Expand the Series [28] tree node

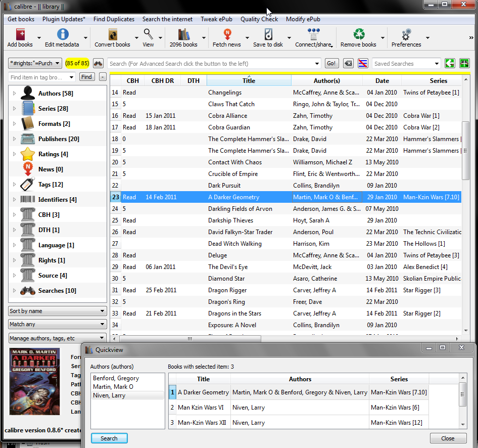[x=14, y=108]
